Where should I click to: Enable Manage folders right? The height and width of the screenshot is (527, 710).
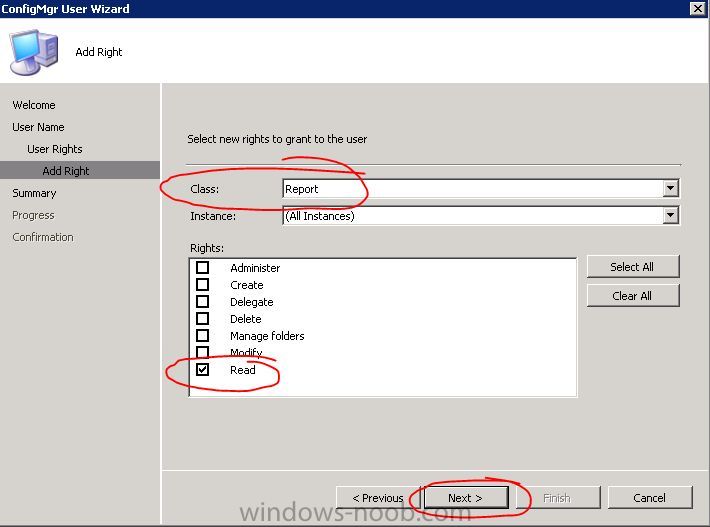point(202,335)
